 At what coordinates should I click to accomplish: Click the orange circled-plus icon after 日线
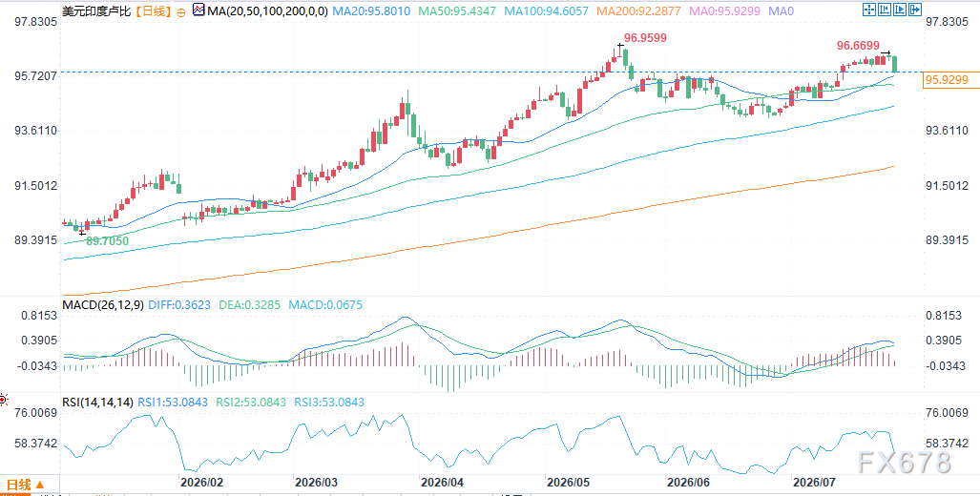click(180, 11)
